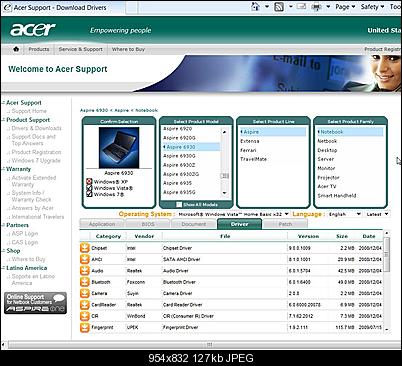The image size is (402, 366).
Task: Click the driver table vertical scrollbar thumb
Action: point(386,254)
